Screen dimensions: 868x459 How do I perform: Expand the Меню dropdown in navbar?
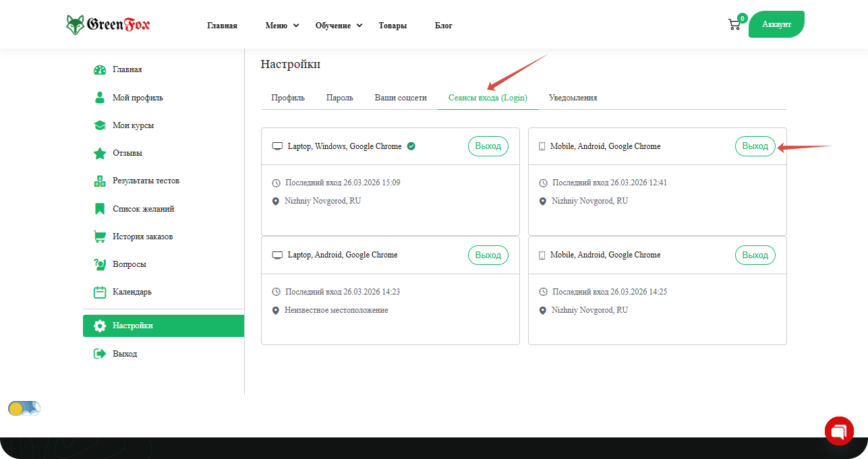pos(282,26)
